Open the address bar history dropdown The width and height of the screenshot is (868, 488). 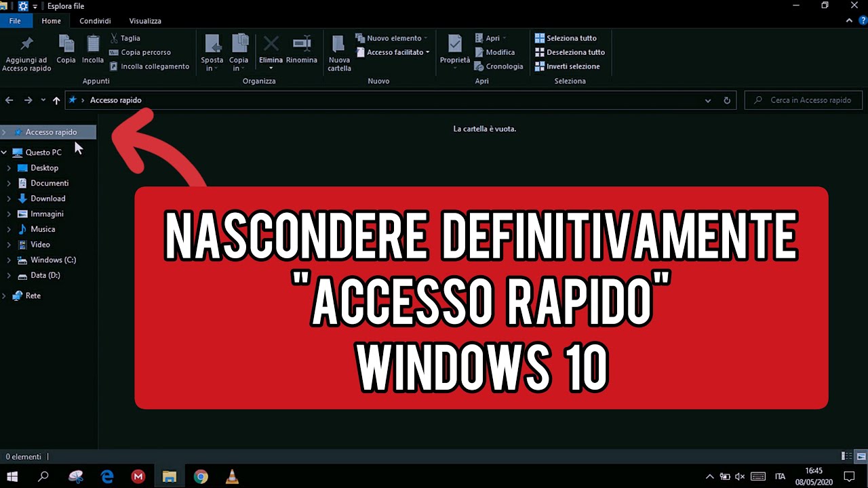(708, 100)
